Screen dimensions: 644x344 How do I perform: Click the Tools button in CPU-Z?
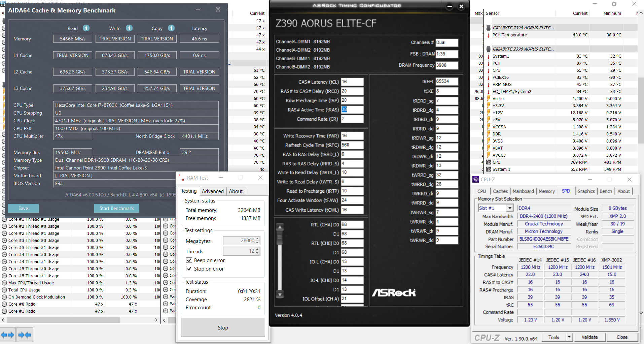click(554, 337)
